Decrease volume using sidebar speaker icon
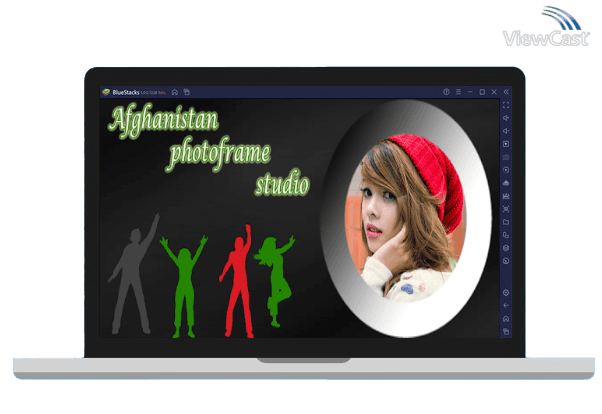Viewport: 602px width, 414px height. pos(506,131)
